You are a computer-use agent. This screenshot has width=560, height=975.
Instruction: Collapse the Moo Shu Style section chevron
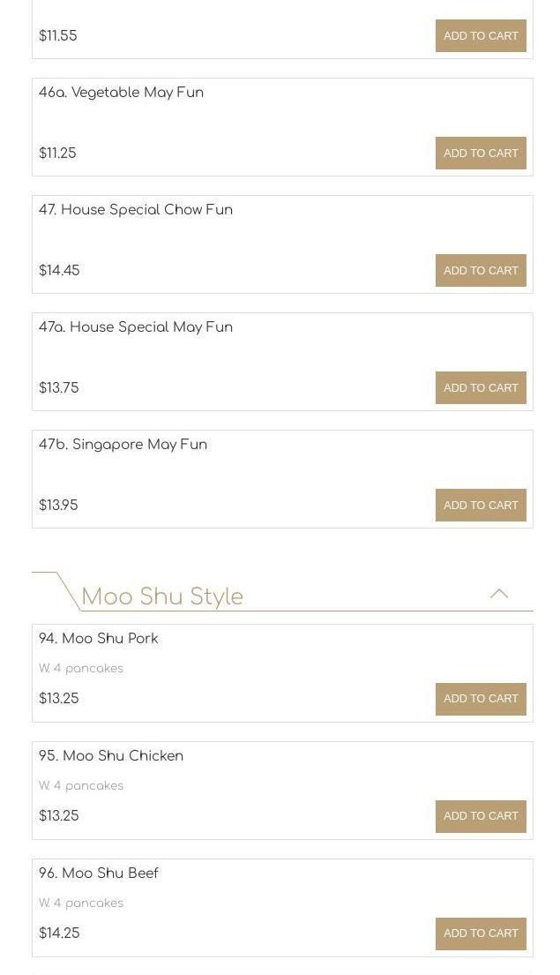(499, 594)
